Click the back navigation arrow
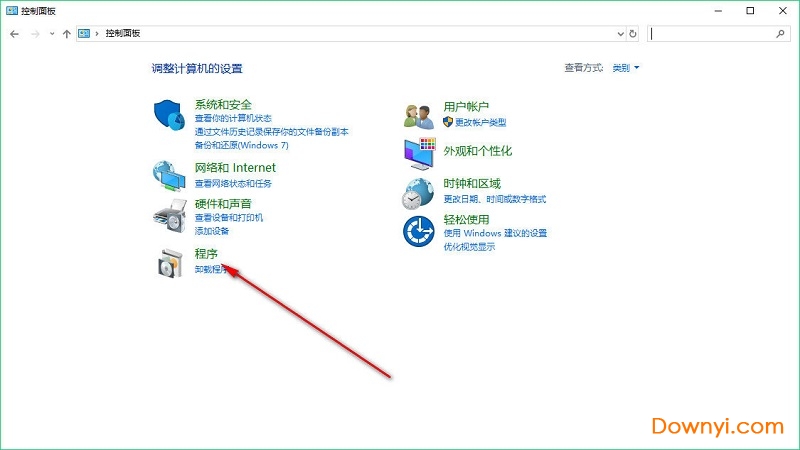The image size is (800, 450). [14, 33]
